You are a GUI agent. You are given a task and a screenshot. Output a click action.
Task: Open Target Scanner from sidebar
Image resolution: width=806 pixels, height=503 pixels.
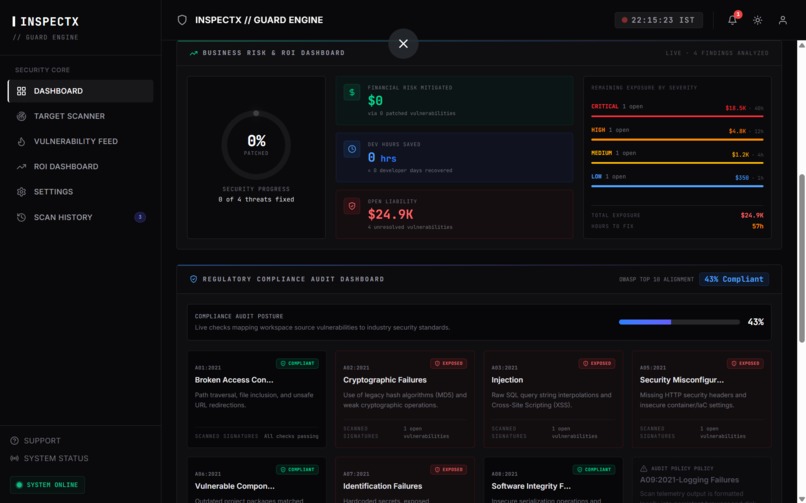[81, 116]
